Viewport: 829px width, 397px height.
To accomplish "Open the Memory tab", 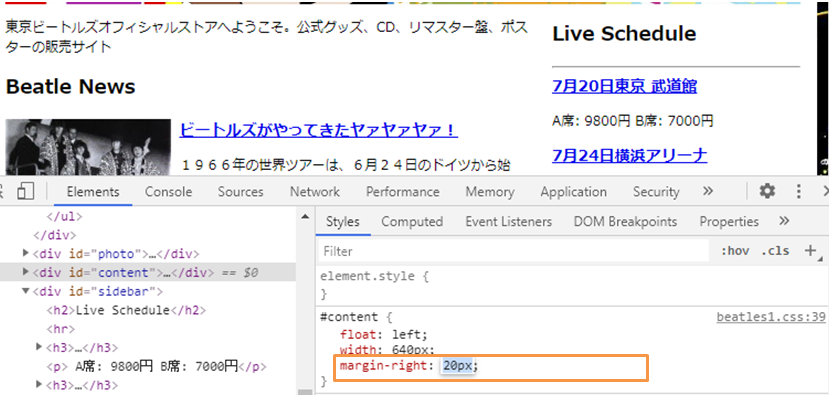I will click(490, 191).
